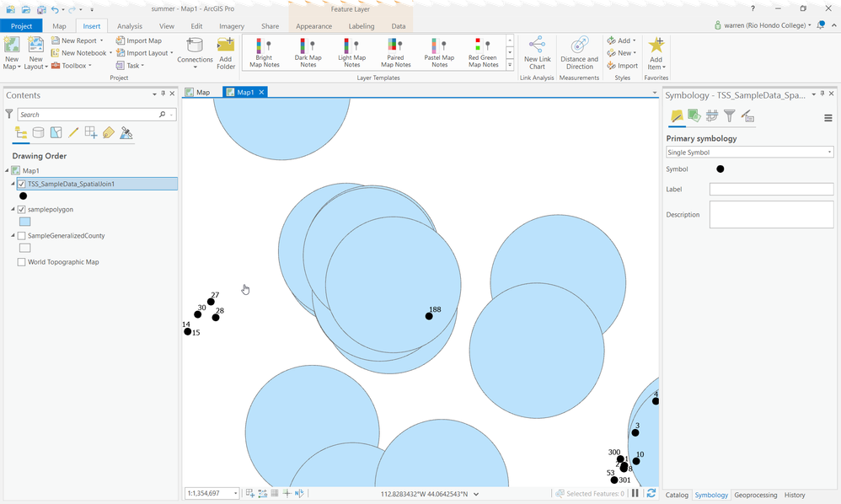Uncheck TSS_SampleData_SpatialJoin1 layer visibility
841x504 pixels.
click(21, 184)
